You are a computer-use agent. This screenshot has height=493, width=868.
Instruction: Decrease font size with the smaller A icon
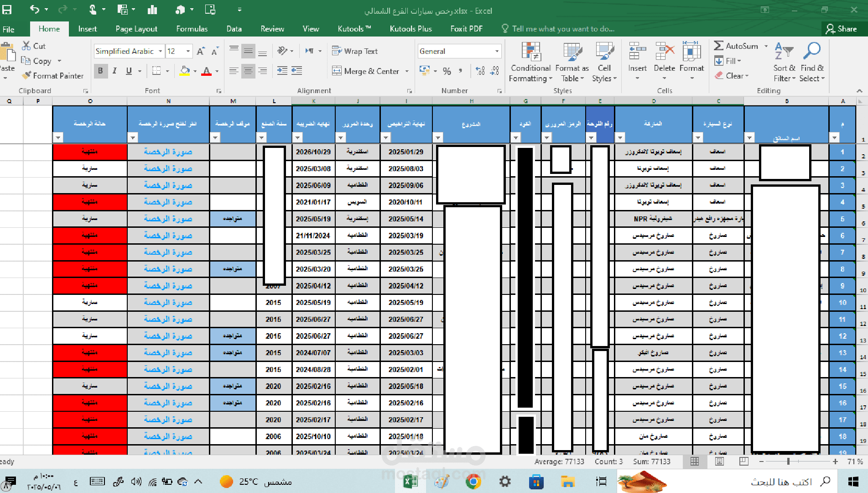tap(215, 51)
